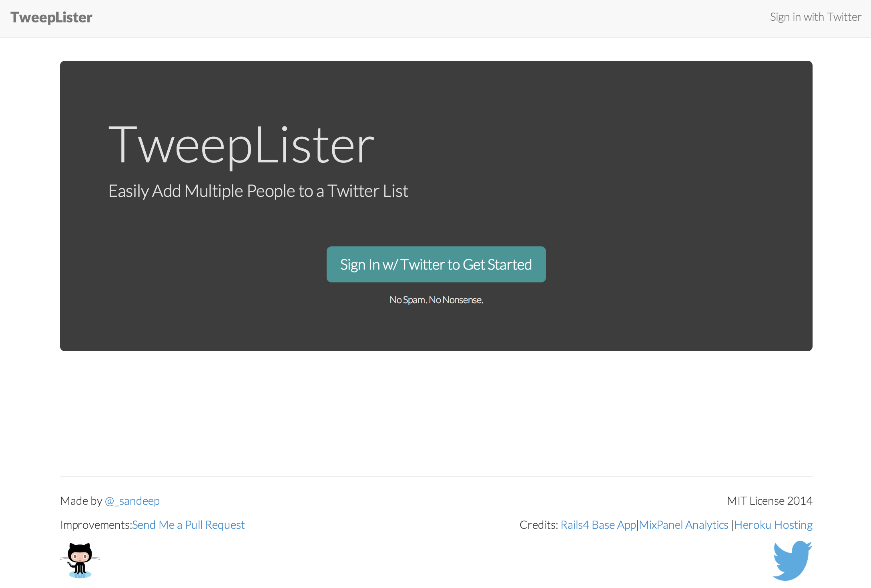The image size is (871, 588).
Task: Click 'Sign In w/ Twitter to Get Started'
Action: point(436,264)
